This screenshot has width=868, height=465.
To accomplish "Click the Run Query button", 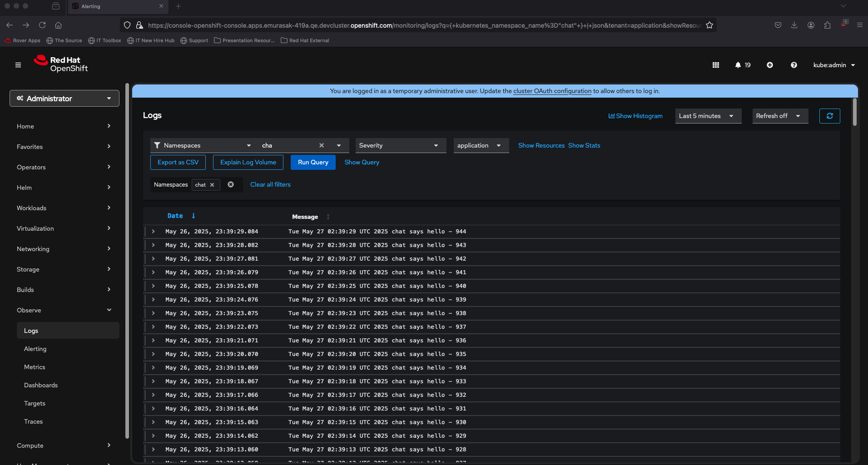I will (x=313, y=162).
